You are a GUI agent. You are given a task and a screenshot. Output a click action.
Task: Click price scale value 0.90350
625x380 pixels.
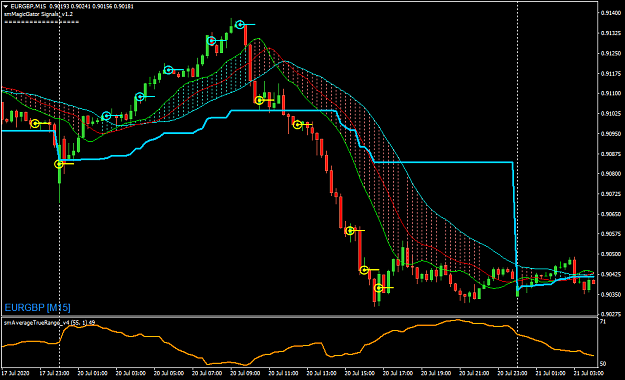(611, 294)
